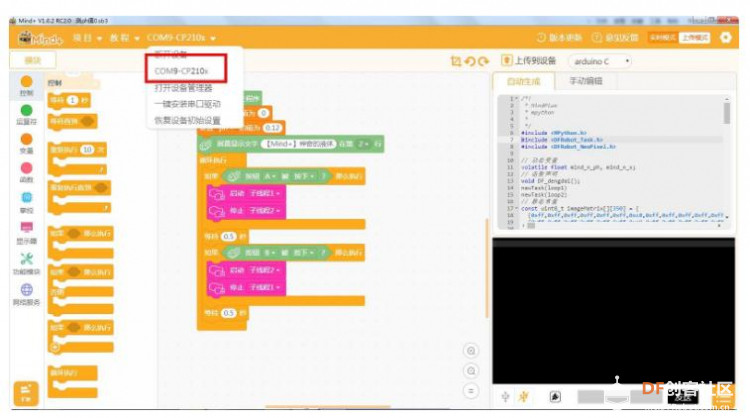The width and height of the screenshot is (750, 418).
Task: Click the crop icon beside the undo arrow
Action: 456,61
